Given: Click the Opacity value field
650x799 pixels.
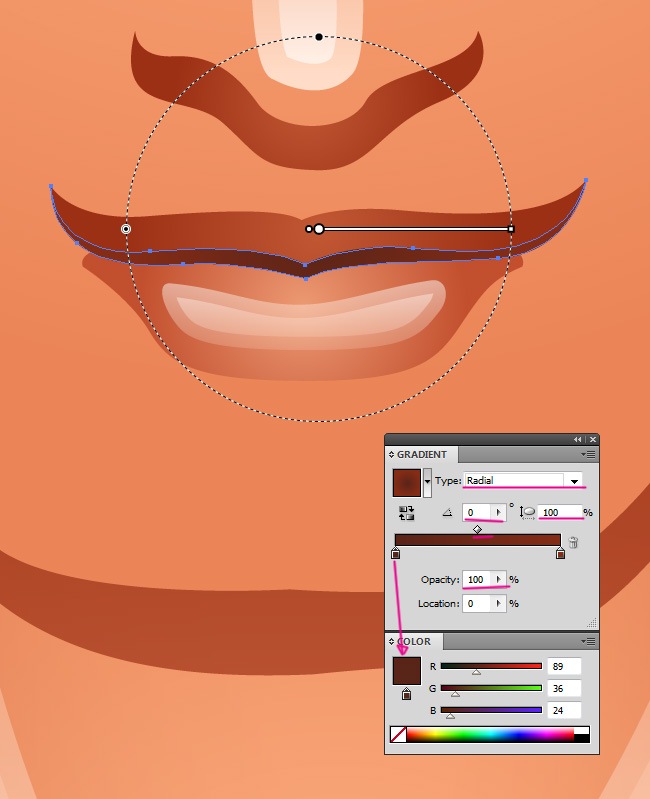Looking at the screenshot, I should (477, 579).
